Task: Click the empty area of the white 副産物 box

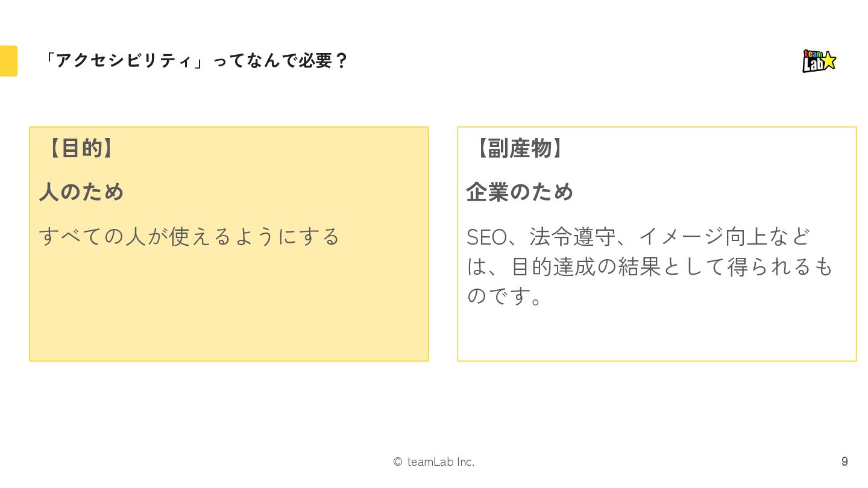Action: click(x=657, y=334)
